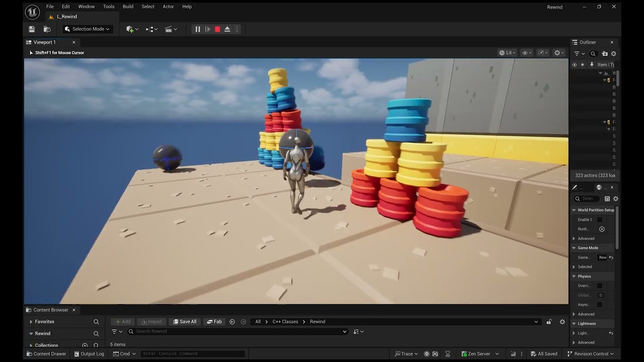
Task: Open the Outliner filter dropdown
Action: 580,54
